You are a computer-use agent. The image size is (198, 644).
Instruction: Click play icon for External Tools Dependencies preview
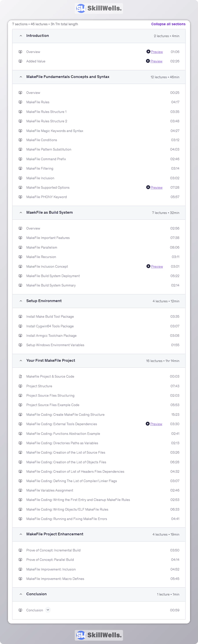[x=147, y=424]
